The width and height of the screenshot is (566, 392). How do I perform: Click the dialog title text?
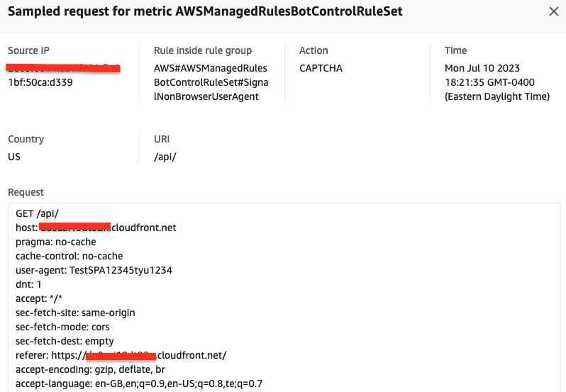point(205,11)
